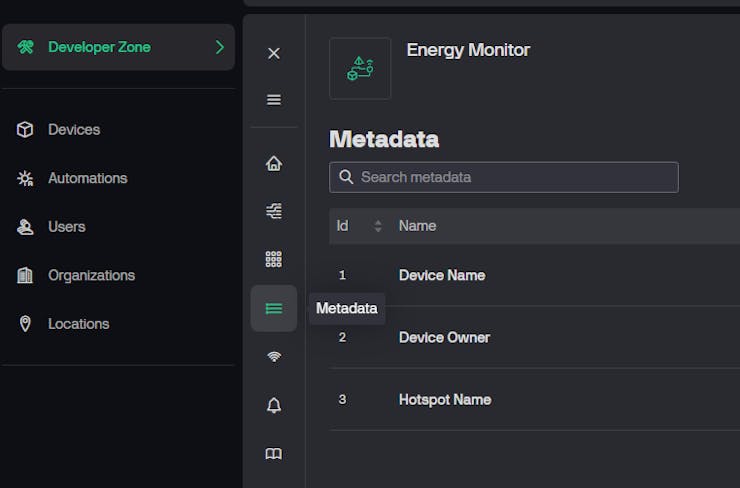Open Organizations from the sidebar
This screenshot has height=488, width=740.
[91, 275]
